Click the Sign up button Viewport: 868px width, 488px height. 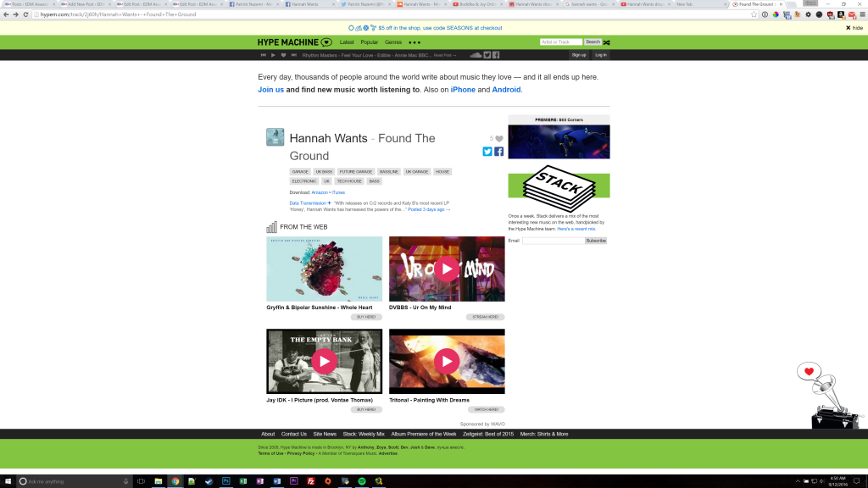(x=578, y=55)
